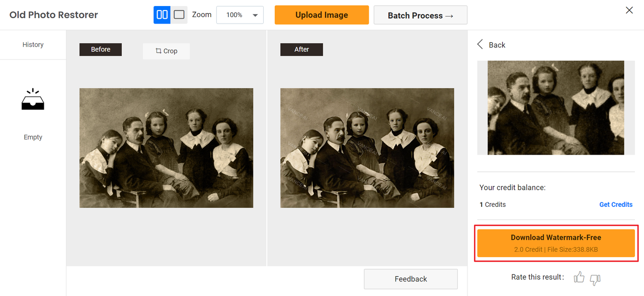Open the Feedback button

[x=411, y=279]
